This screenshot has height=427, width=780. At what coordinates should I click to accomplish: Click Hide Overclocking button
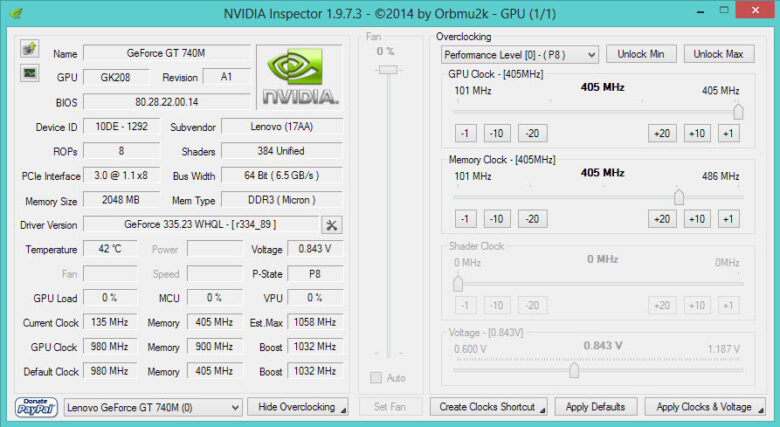point(297,407)
